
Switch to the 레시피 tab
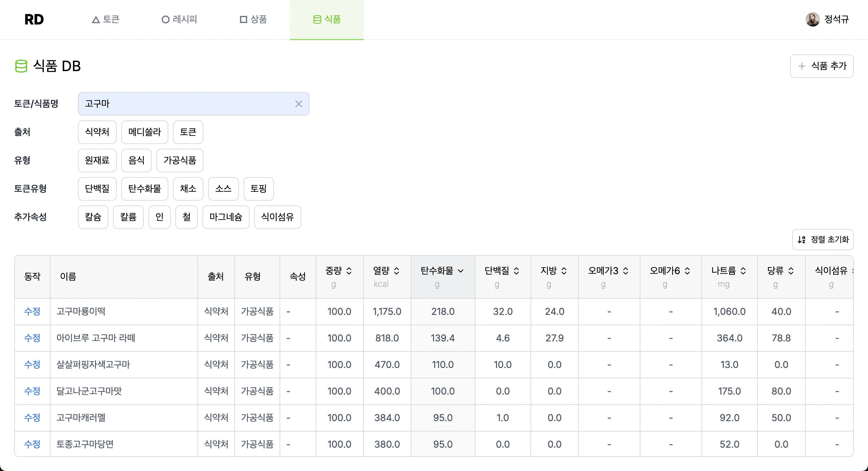(x=179, y=19)
